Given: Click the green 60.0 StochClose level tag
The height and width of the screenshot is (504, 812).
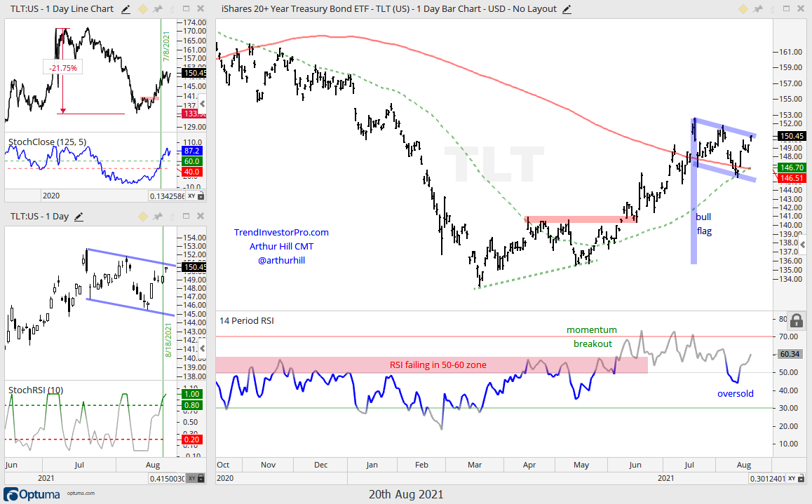Looking at the screenshot, I should click(191, 161).
